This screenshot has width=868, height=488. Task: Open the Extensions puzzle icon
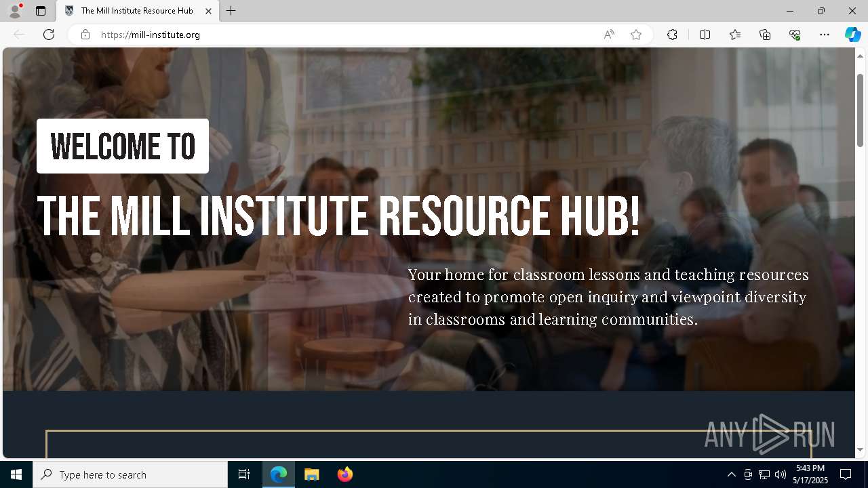pyautogui.click(x=672, y=35)
